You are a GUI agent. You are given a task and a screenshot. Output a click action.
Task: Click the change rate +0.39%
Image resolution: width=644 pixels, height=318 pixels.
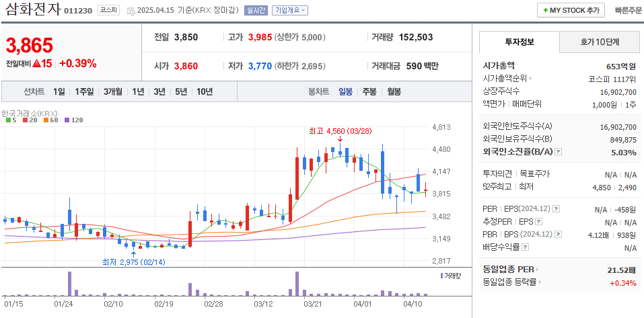[x=77, y=63]
